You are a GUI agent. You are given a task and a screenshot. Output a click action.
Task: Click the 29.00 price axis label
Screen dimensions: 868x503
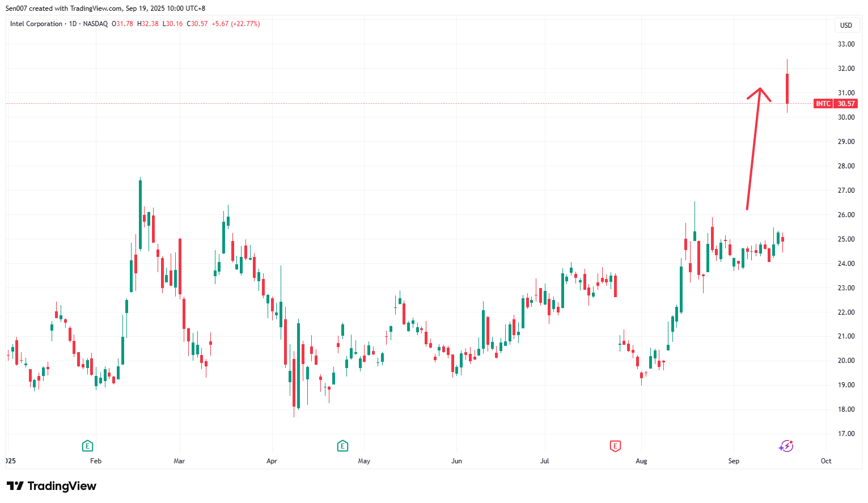tap(846, 142)
